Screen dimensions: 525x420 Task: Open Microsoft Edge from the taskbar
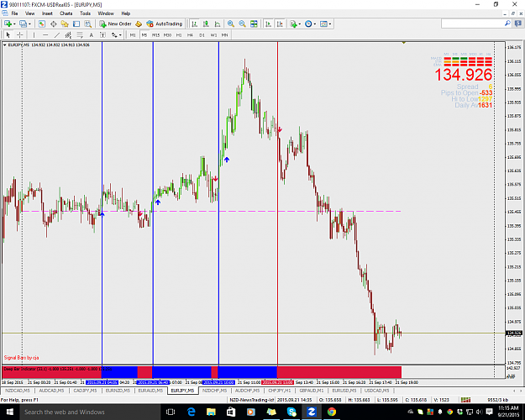(x=192, y=412)
